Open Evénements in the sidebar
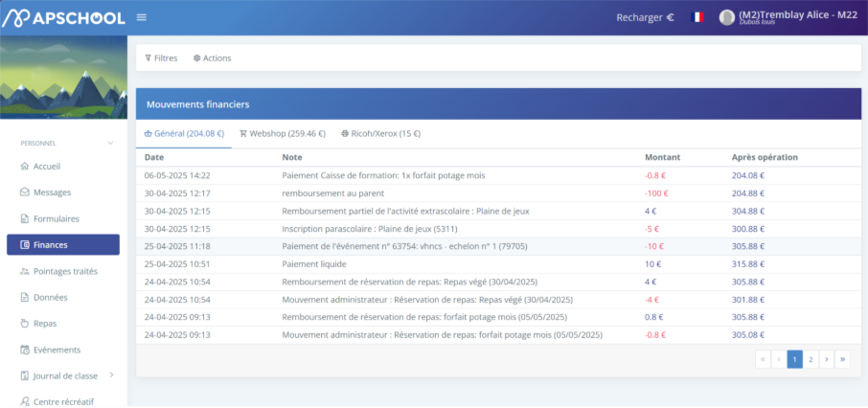This screenshot has height=408, width=868. coord(57,350)
